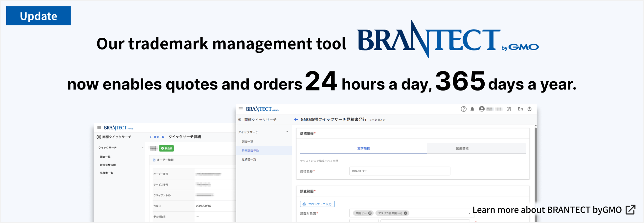Screen dimensions: 644x223
Task: Open the 調査対象国 dropdown arrow
Action: click(470, 213)
